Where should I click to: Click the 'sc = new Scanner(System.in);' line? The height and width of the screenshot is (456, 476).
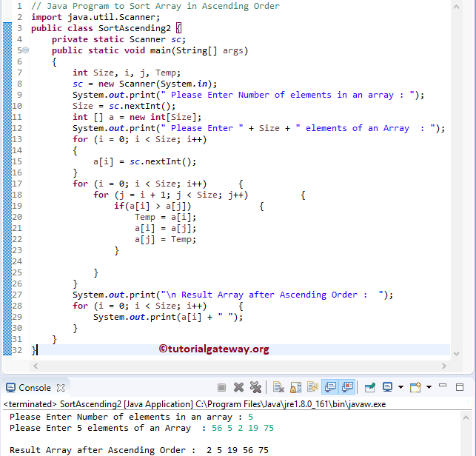pyautogui.click(x=145, y=84)
